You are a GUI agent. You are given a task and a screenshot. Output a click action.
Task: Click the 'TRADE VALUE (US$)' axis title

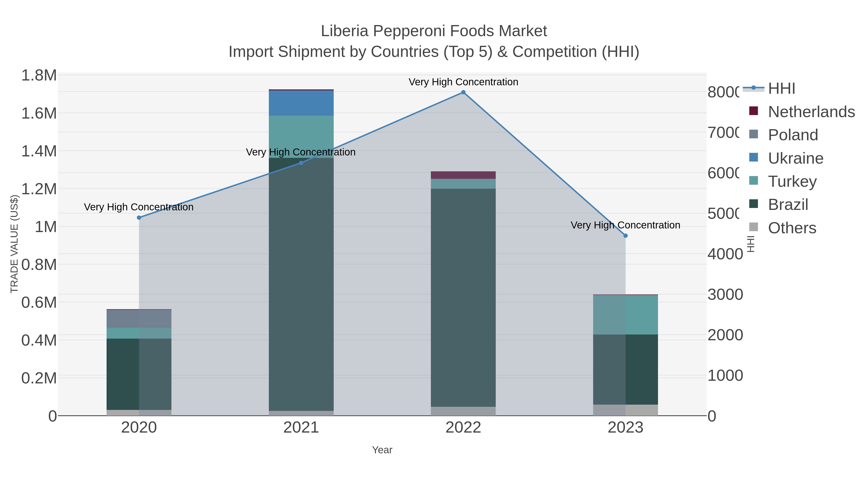pos(14,244)
